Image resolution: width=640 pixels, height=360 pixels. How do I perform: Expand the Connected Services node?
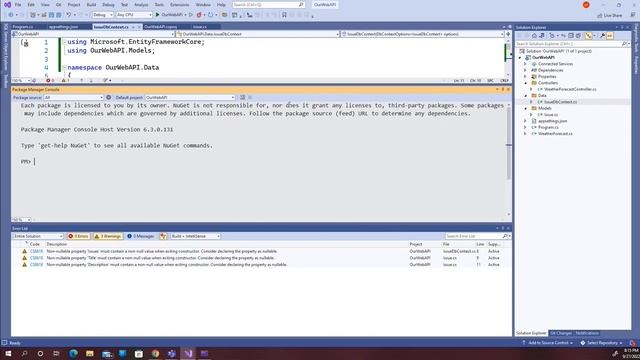point(526,64)
